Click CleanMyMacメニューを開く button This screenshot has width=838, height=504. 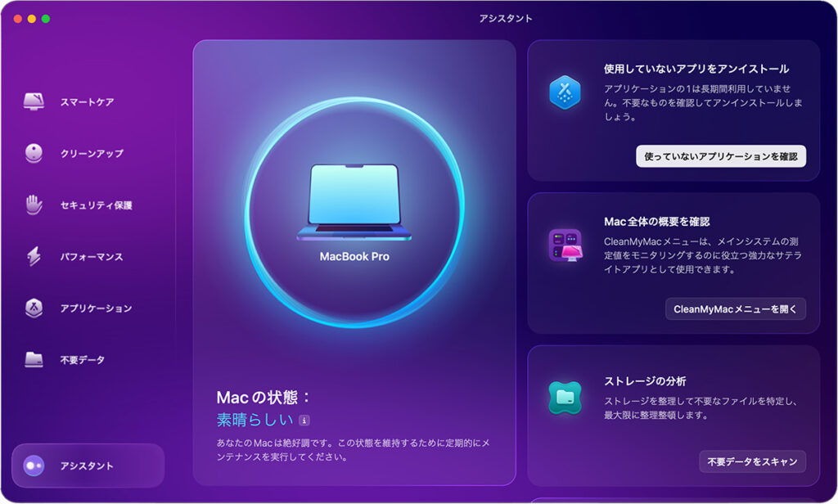[736, 309]
